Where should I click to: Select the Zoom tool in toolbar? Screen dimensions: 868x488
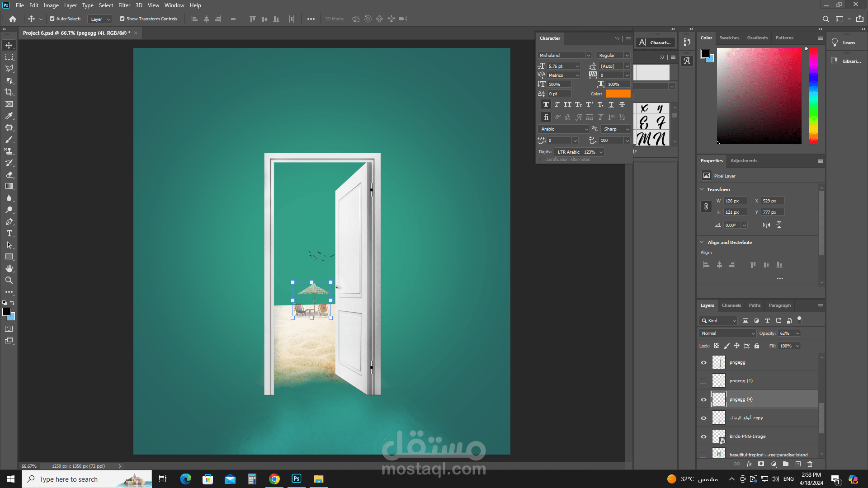click(x=9, y=281)
